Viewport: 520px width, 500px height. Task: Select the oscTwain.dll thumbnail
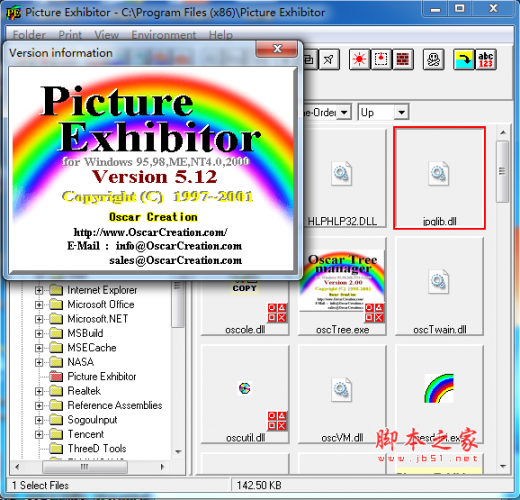click(x=439, y=287)
